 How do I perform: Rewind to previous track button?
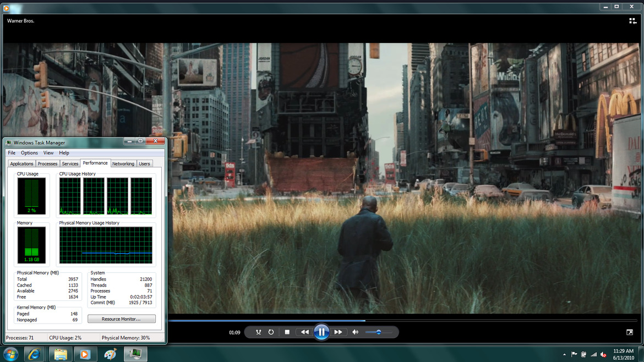click(305, 332)
